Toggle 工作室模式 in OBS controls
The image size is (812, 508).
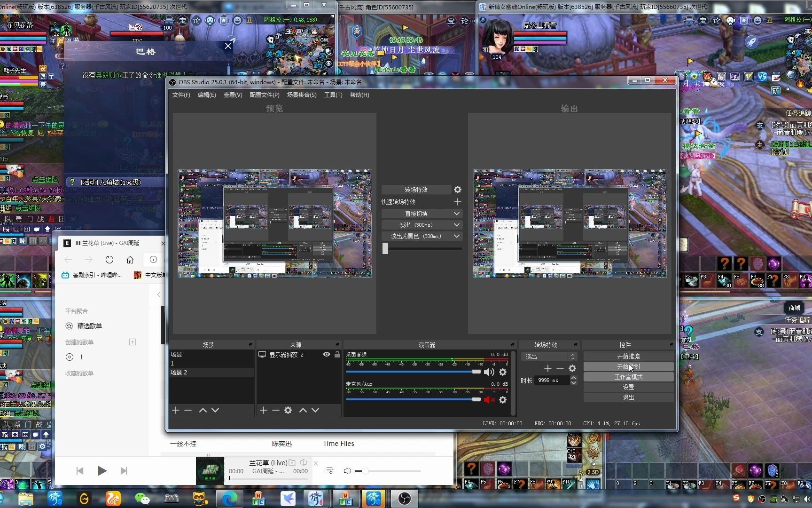628,377
